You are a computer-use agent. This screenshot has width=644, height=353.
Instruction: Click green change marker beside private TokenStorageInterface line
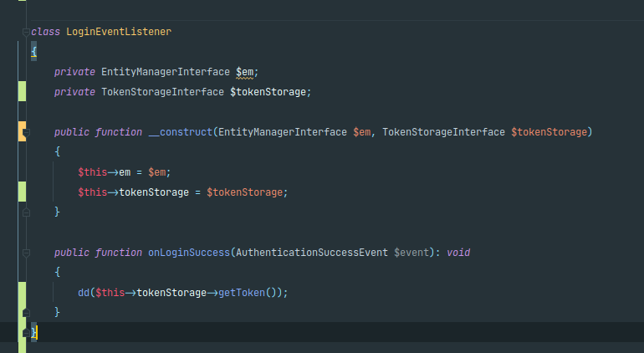click(22, 91)
